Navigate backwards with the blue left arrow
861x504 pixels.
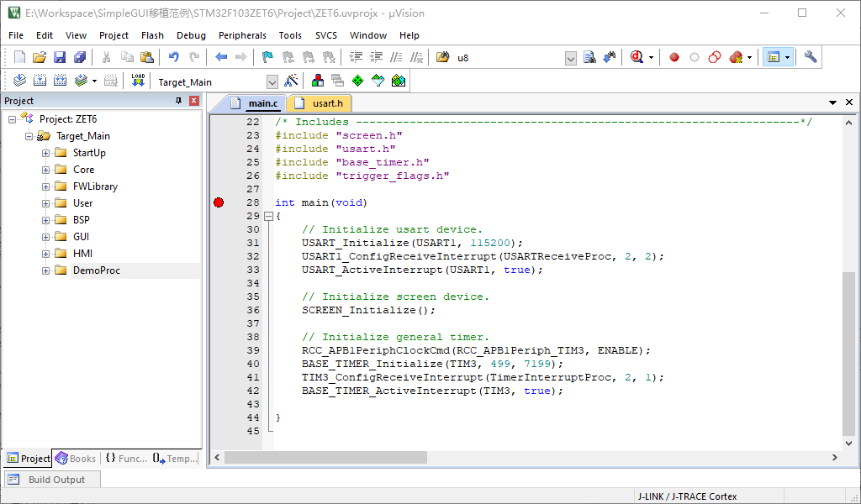221,57
